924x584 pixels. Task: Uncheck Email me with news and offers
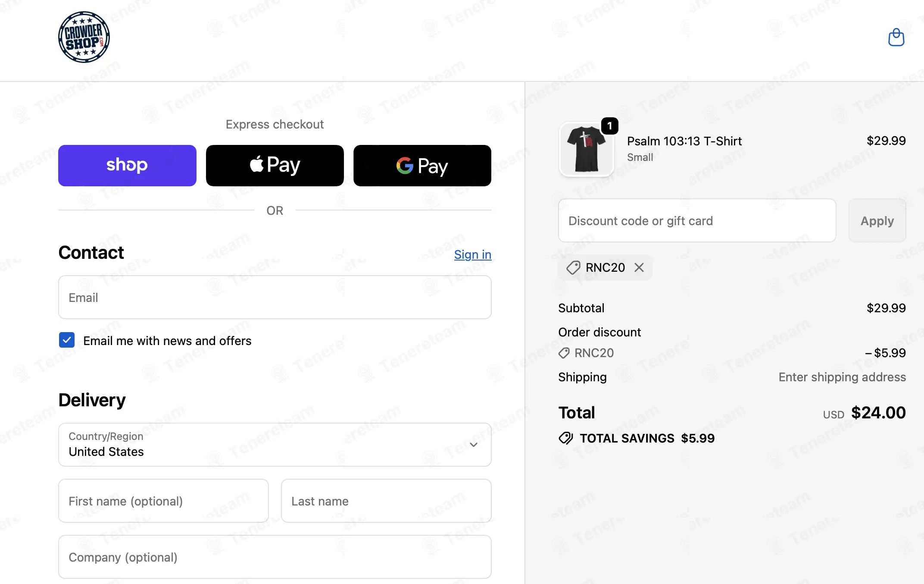[x=67, y=340]
